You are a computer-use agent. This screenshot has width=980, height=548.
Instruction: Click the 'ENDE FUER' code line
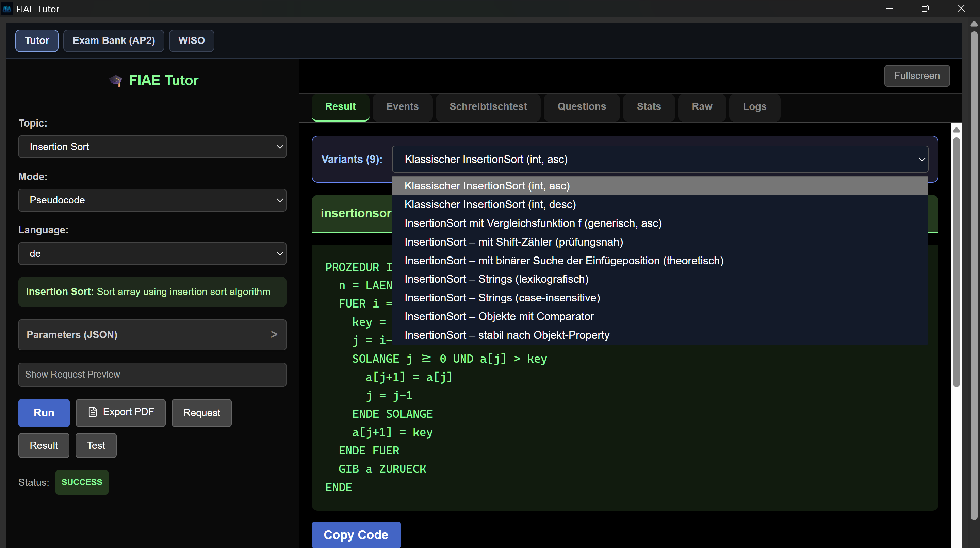point(369,451)
